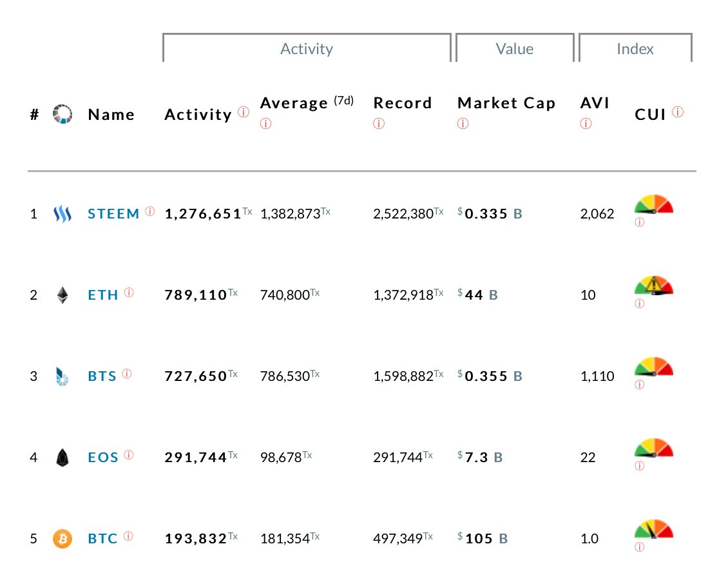Click info icon under AVI header
Image resolution: width=728 pixels, height=582 pixels.
pyautogui.click(x=586, y=124)
